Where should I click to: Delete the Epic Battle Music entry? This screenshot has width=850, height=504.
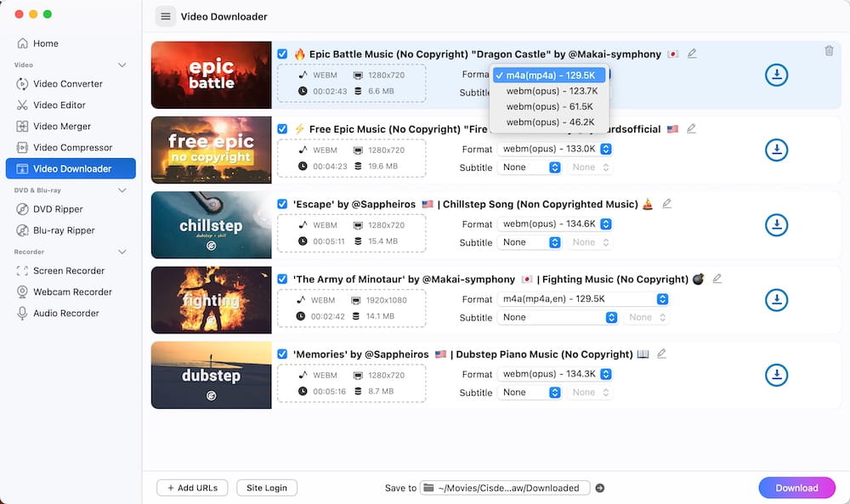(x=829, y=50)
